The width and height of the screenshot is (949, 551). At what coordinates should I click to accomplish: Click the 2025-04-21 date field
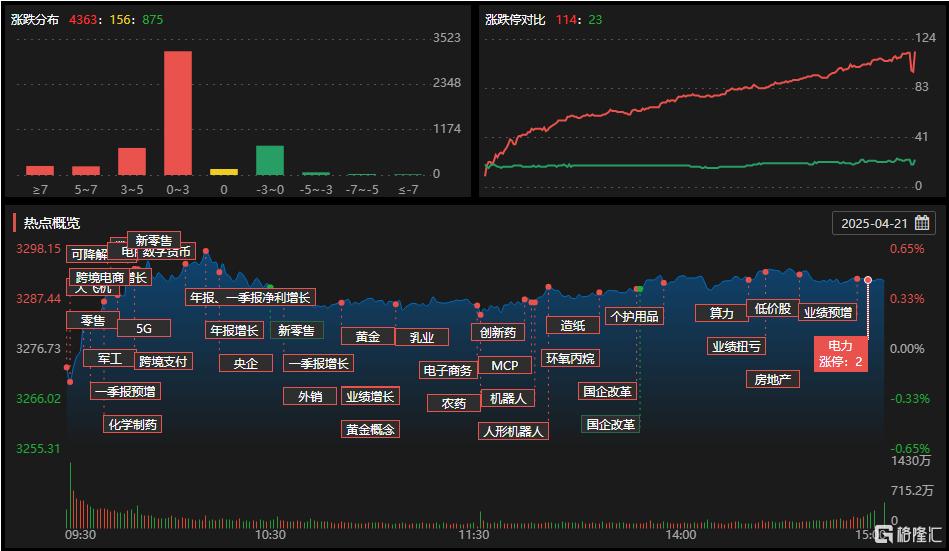884,223
